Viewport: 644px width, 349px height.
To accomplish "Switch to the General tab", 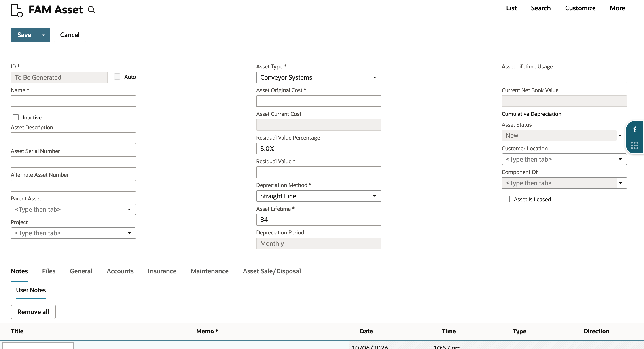I will point(81,271).
